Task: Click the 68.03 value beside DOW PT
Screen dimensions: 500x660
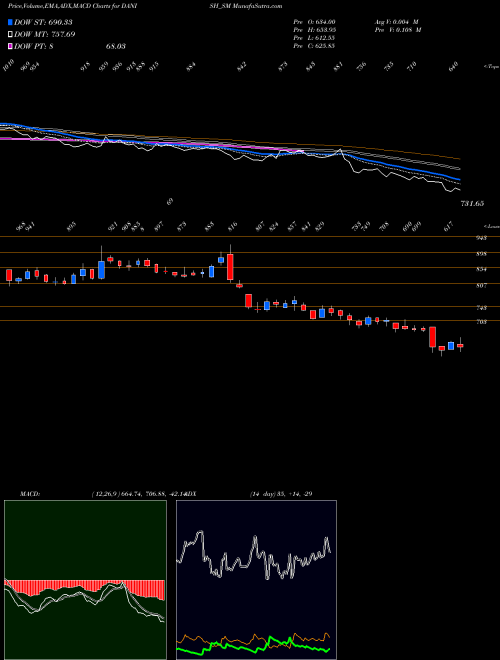Action: point(115,46)
